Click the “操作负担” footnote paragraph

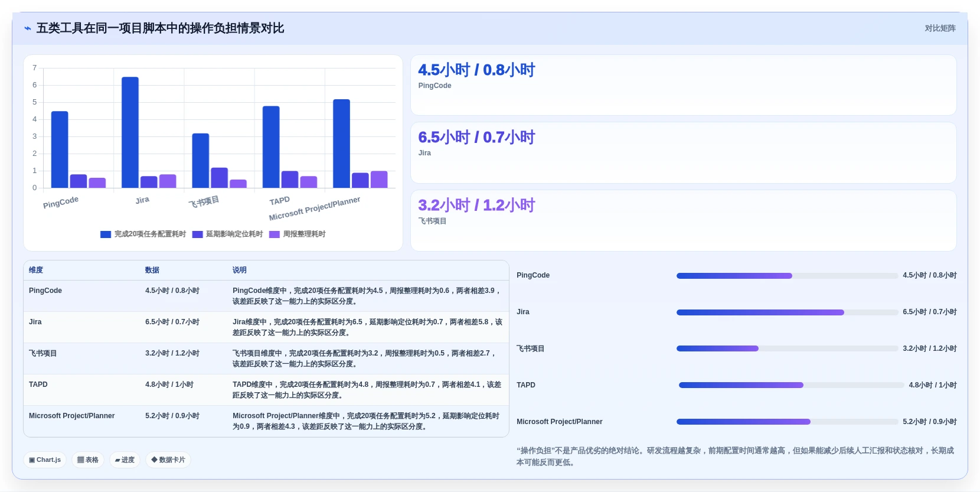[x=735, y=457]
